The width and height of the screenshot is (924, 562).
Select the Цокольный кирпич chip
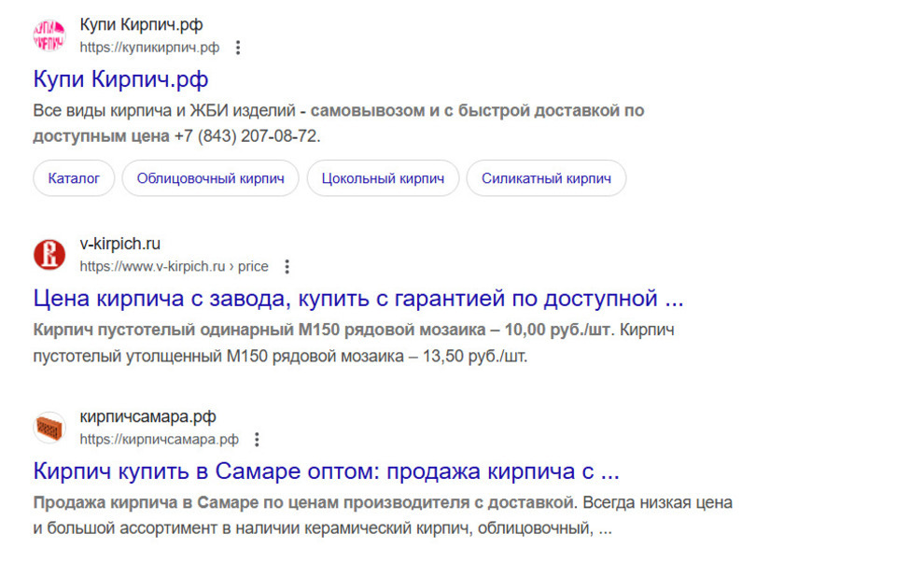(383, 178)
